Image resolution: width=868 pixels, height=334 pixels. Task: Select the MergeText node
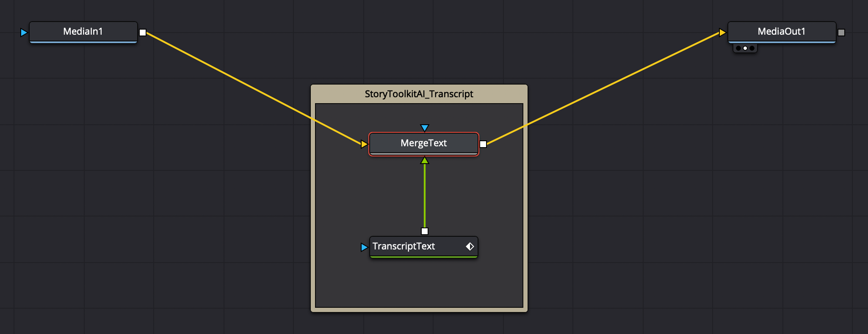(x=424, y=144)
